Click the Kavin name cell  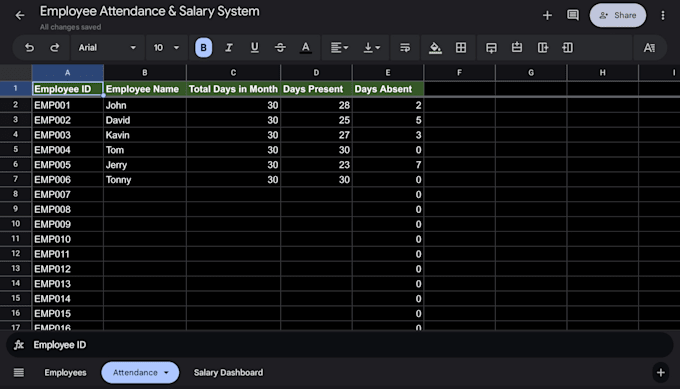[x=145, y=135]
